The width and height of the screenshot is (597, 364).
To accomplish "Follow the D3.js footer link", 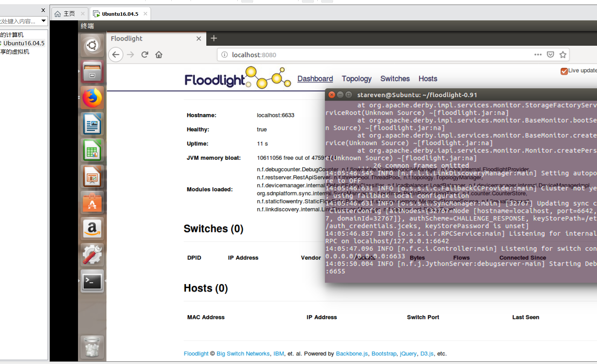I will pyautogui.click(x=427, y=354).
